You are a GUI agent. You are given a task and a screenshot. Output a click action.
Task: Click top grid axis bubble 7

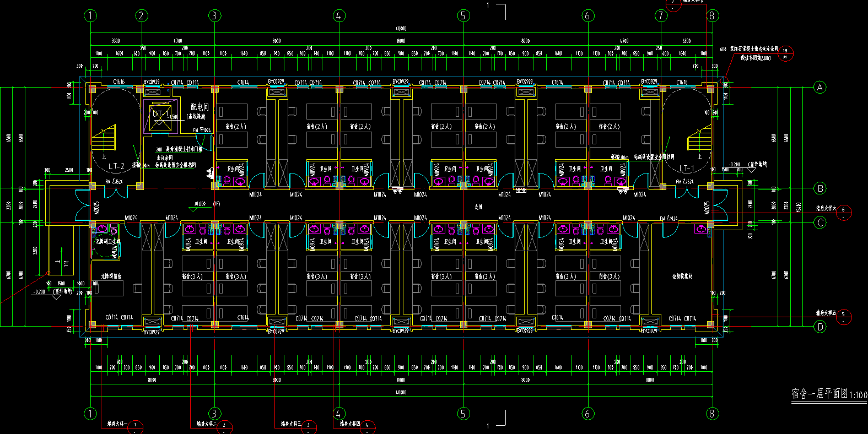[661, 15]
